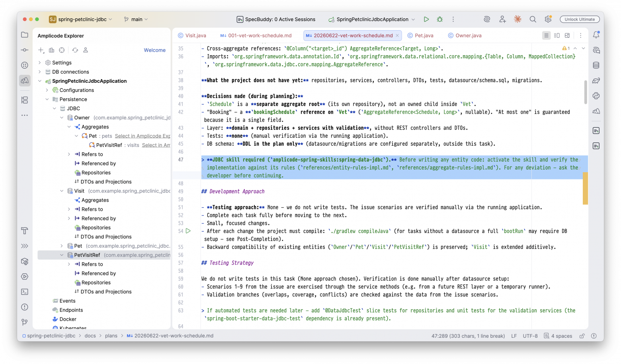621x364 pixels.
Task: Switch to the Owner.java tab
Action: 465,35
